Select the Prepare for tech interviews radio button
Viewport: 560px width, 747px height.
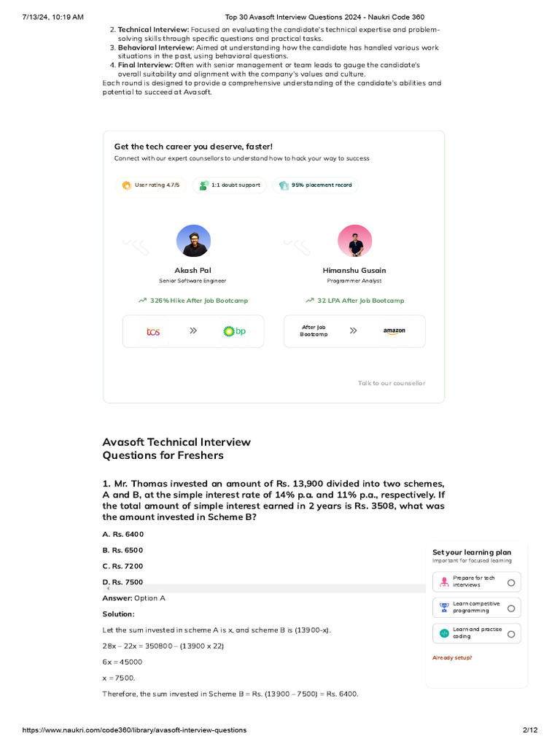511,582
